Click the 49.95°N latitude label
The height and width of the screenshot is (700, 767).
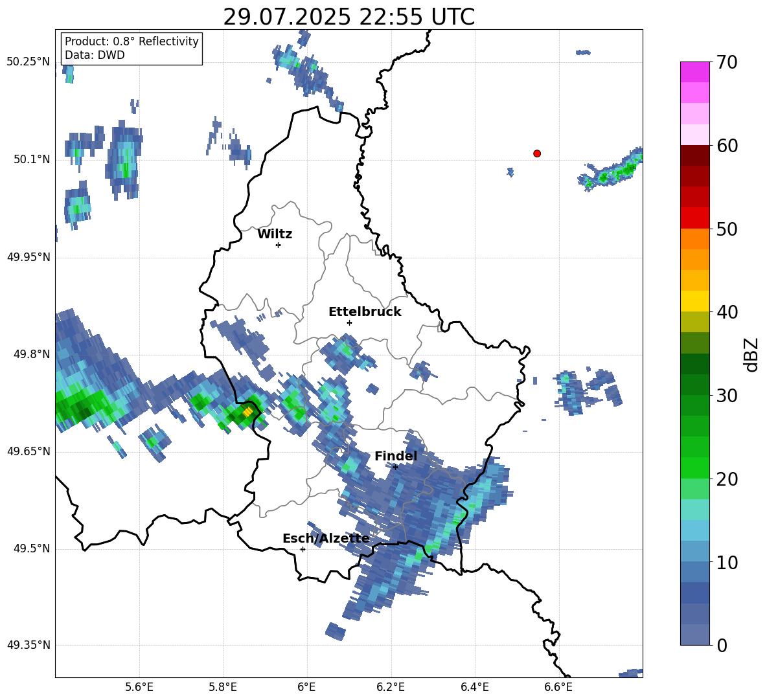(x=29, y=257)
